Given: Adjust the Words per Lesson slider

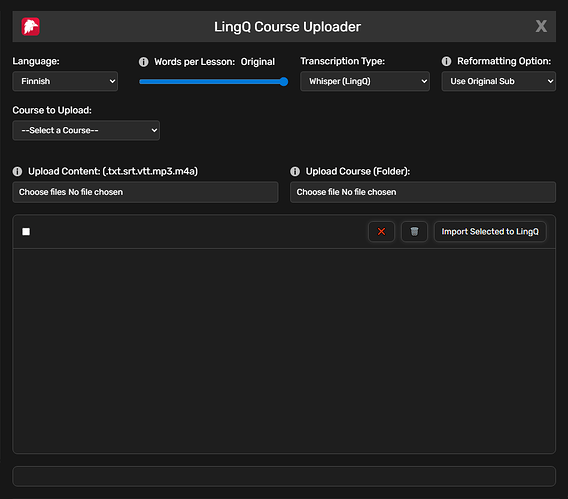Looking at the screenshot, I should [x=214, y=81].
